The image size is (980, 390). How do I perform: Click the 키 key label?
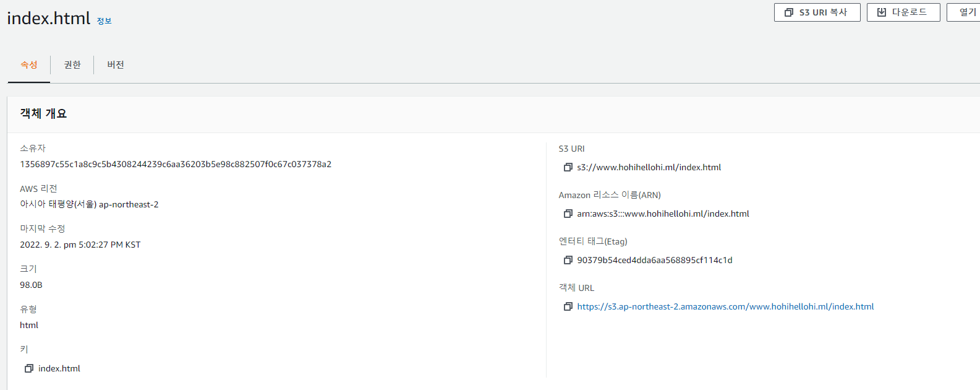click(x=24, y=350)
